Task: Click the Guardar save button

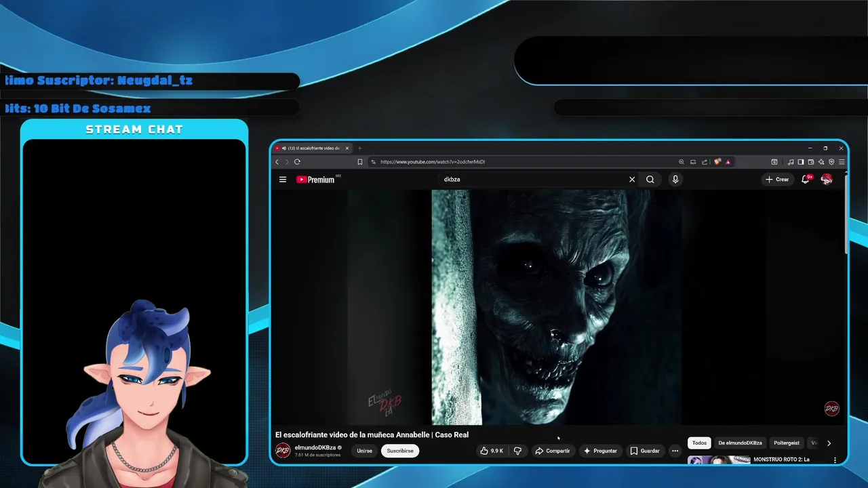Action: tap(645, 451)
